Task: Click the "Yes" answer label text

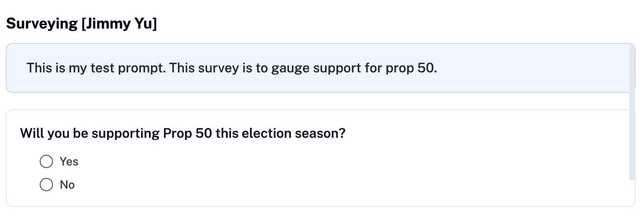Action: click(x=69, y=161)
